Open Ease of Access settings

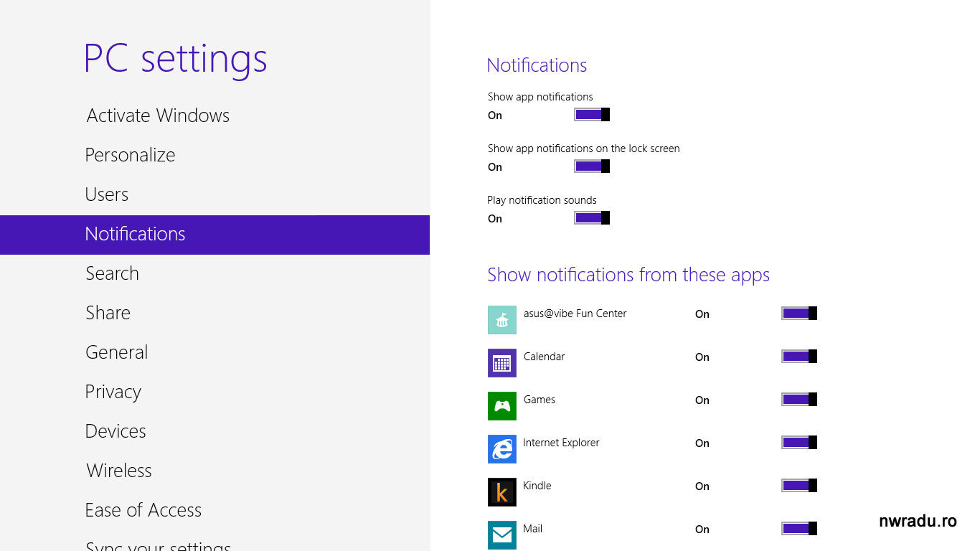pos(143,510)
